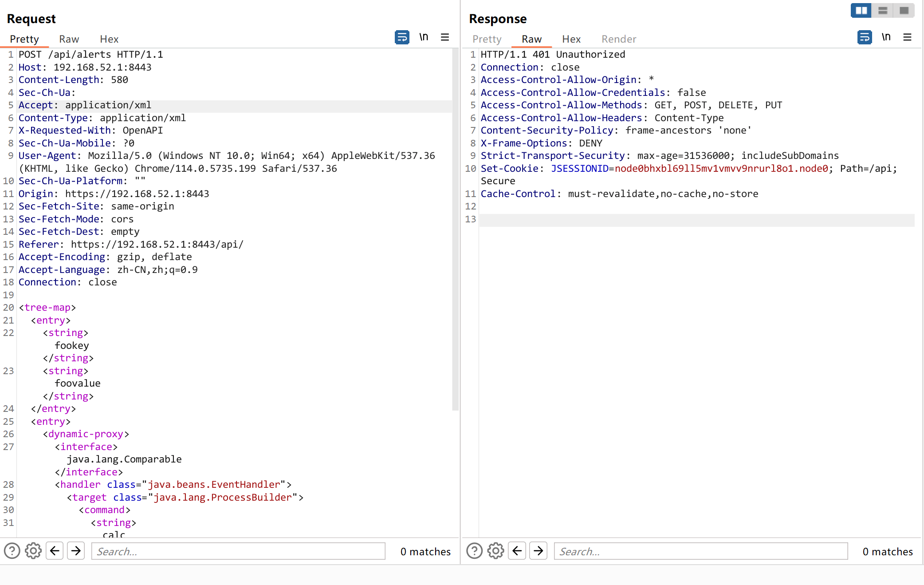Screen dimensions: 924x585
Task: Click Strict-Transport-Security response header
Action: tap(660, 156)
